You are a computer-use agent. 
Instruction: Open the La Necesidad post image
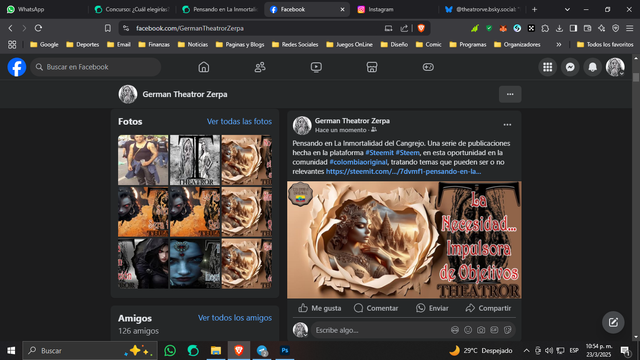[x=404, y=240]
